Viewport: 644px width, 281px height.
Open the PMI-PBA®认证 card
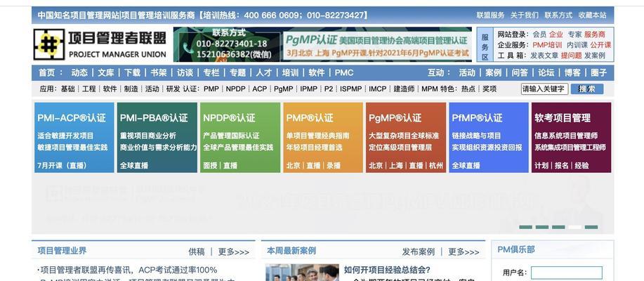click(157, 137)
